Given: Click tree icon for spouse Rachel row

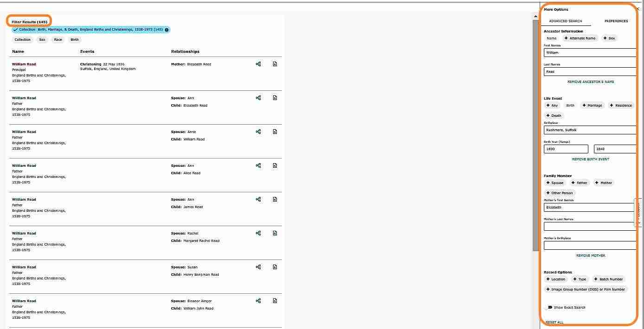Looking at the screenshot, I should coord(258,233).
